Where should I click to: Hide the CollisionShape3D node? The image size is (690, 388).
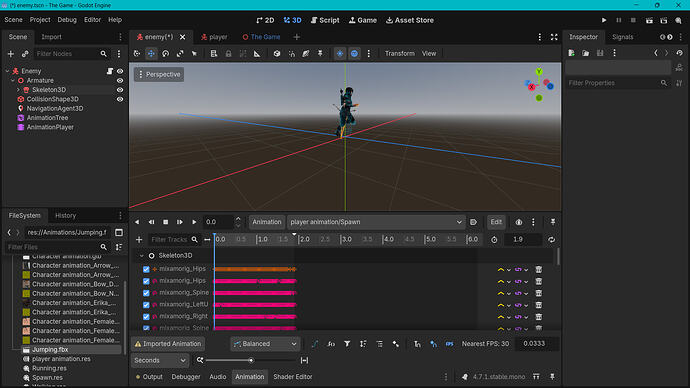pyautogui.click(x=120, y=99)
